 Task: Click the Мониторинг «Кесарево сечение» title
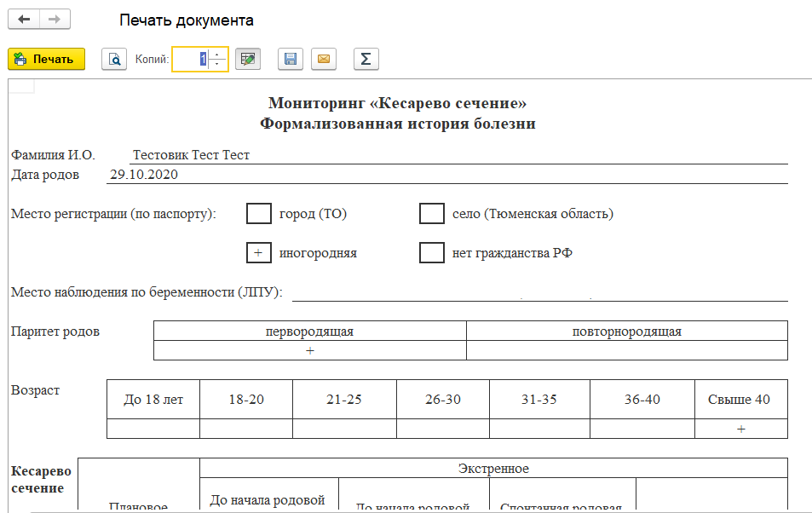397,103
